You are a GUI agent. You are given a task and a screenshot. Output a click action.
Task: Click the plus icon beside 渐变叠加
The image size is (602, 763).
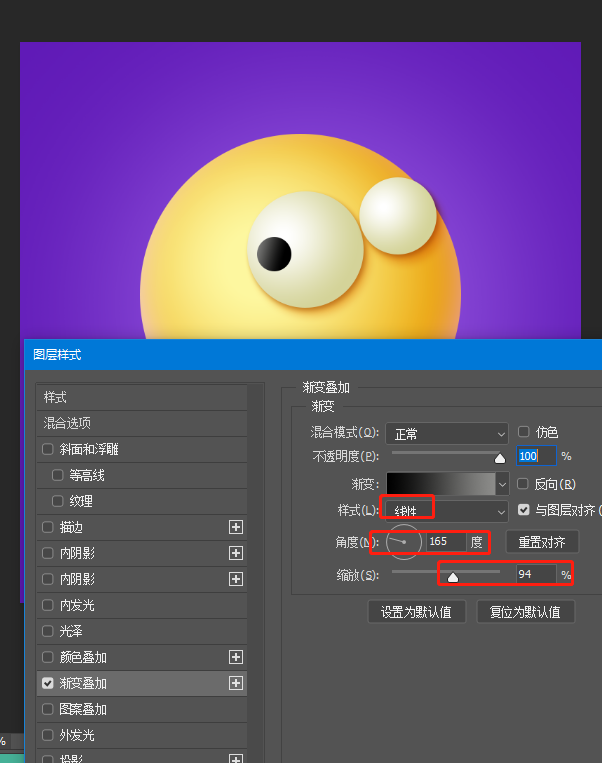(236, 683)
